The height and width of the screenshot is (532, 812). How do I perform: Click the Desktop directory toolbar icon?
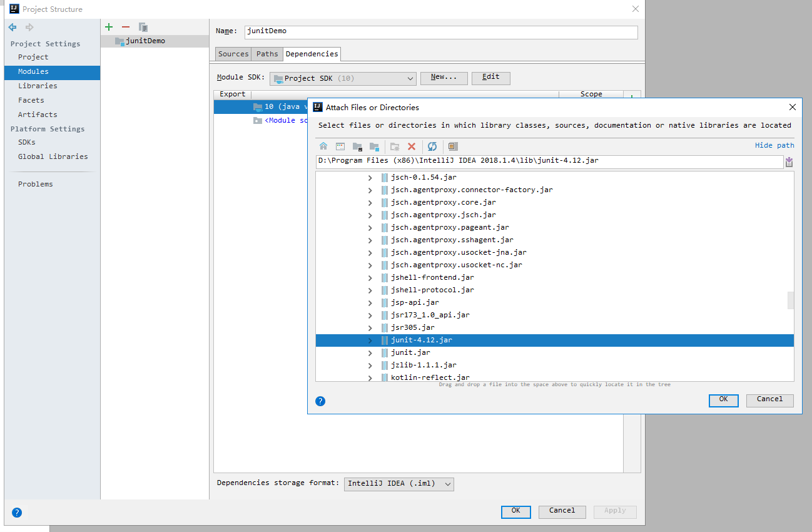coord(340,146)
